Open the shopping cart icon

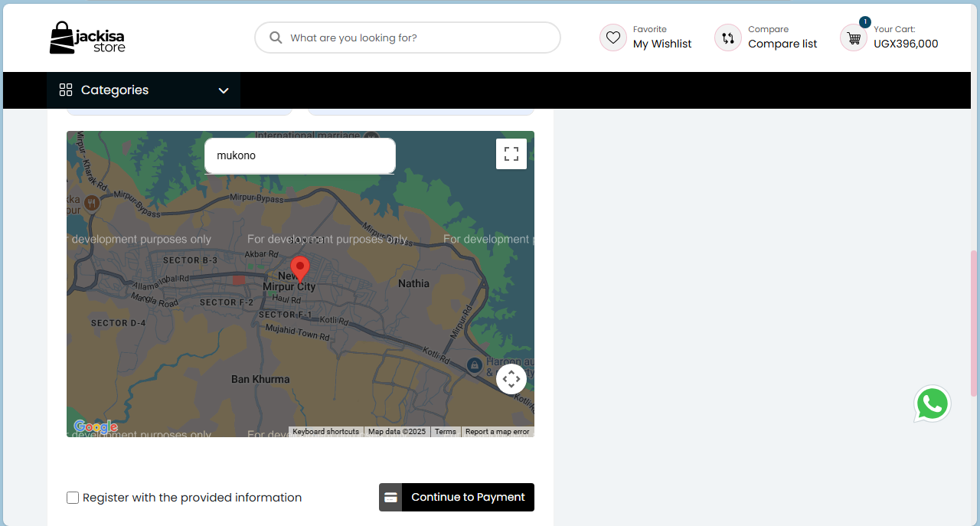point(853,37)
